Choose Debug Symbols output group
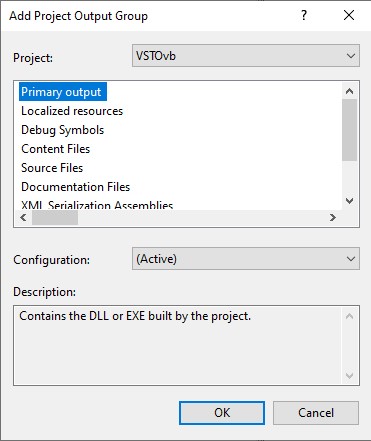Screen dimensions: 371x441 tap(63, 130)
